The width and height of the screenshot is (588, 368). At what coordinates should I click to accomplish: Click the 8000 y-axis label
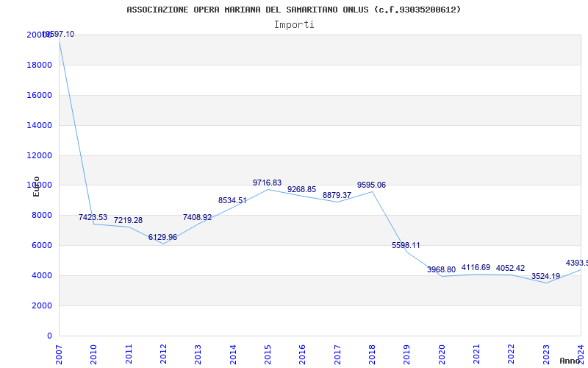42,215
